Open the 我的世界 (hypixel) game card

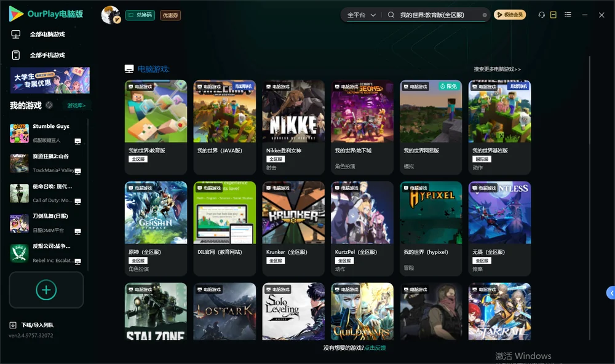click(431, 229)
